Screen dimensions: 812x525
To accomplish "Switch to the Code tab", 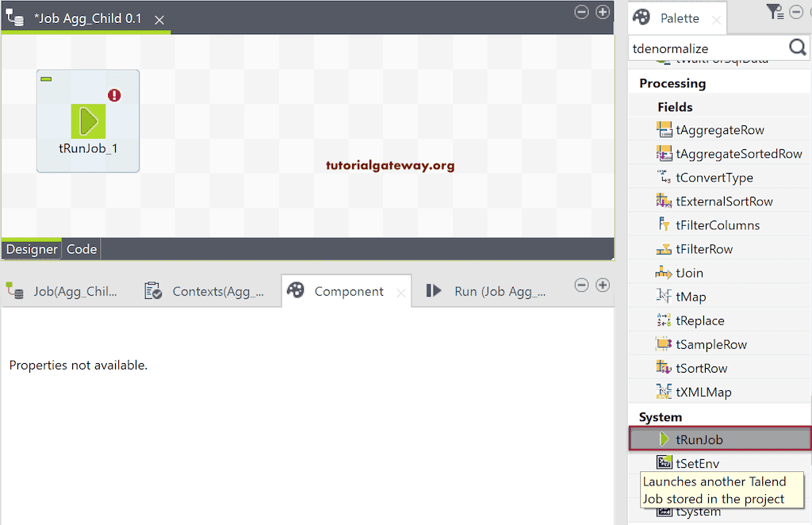I will click(x=82, y=248).
